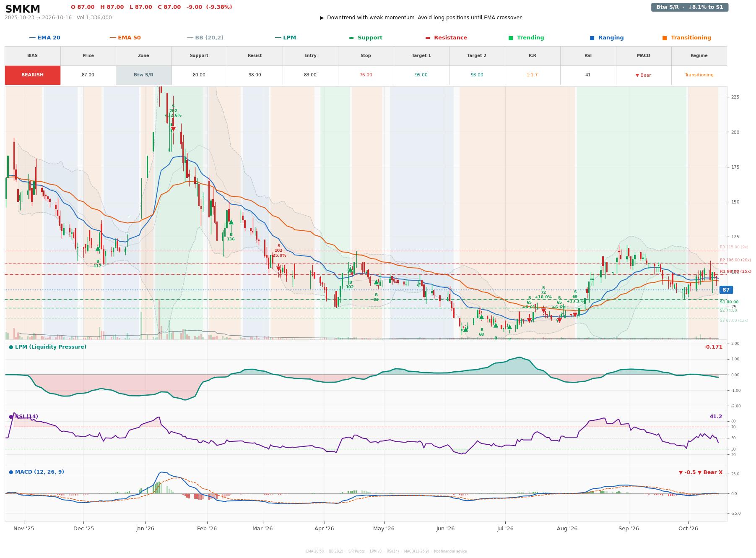Viewport: 756px width, 558px height.
Task: Click the Ranging regime legend entry
Action: click(x=606, y=38)
